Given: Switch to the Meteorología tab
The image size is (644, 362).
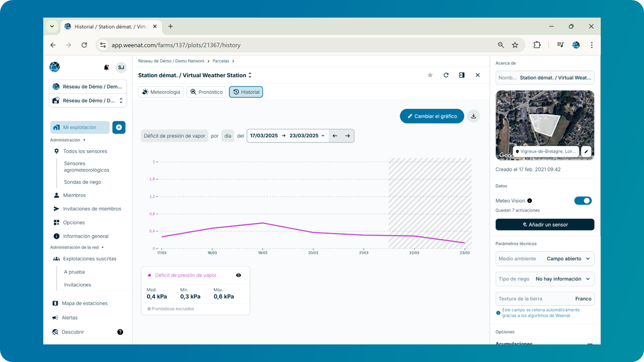Looking at the screenshot, I should [x=161, y=92].
